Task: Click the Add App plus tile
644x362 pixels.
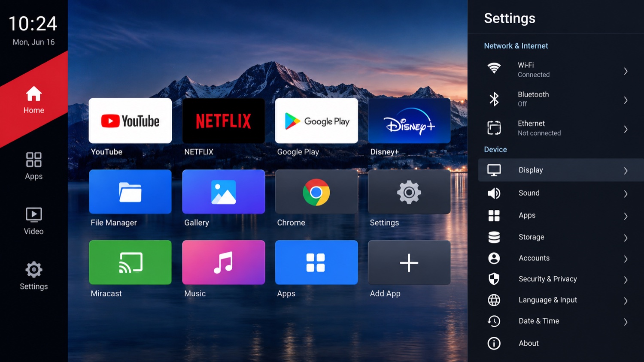Action: (x=409, y=262)
